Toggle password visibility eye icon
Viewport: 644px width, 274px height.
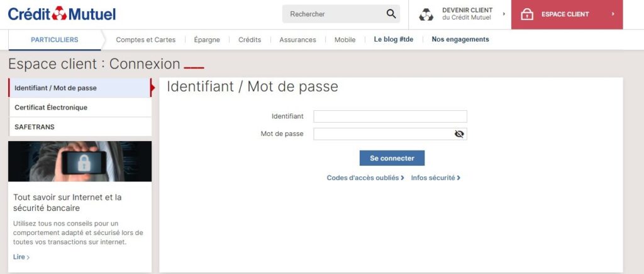pos(459,134)
